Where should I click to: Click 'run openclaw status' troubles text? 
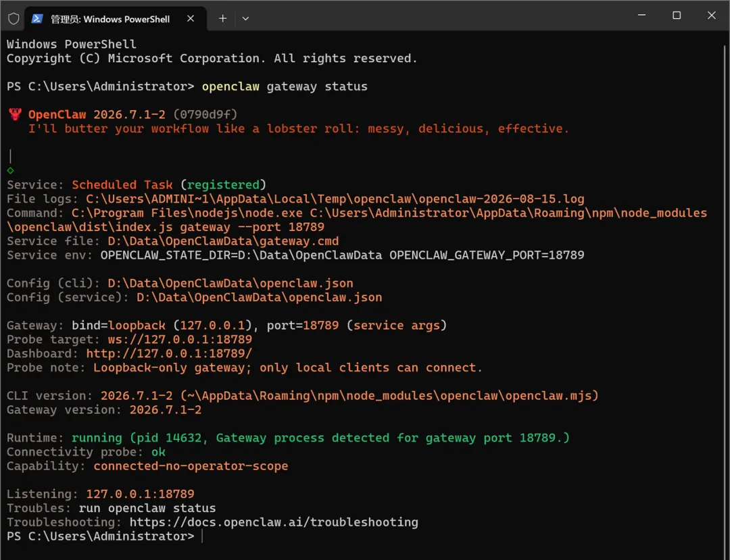coord(147,509)
